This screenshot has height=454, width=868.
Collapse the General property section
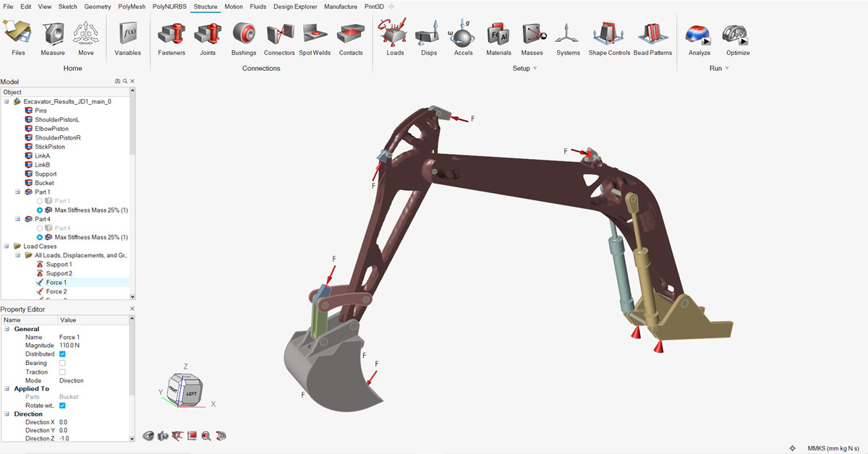[x=7, y=329]
